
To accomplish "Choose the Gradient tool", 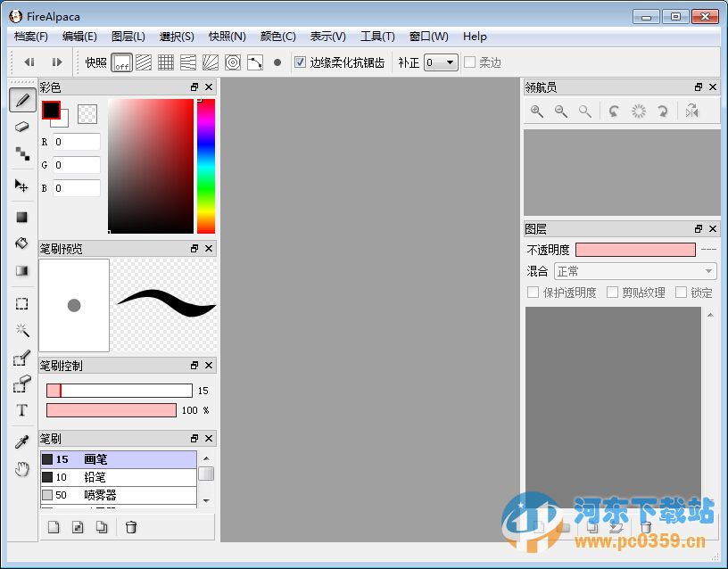I will [x=22, y=269].
